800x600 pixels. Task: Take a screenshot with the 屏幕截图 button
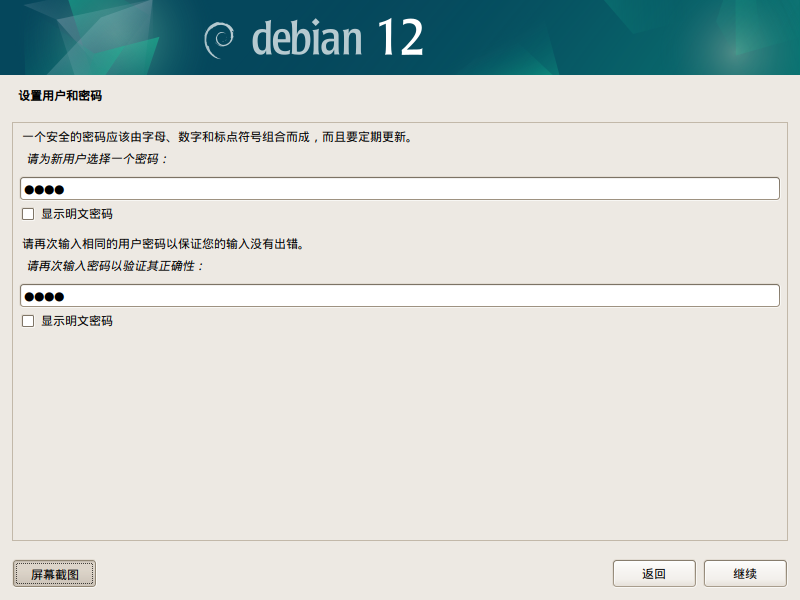tap(53, 573)
